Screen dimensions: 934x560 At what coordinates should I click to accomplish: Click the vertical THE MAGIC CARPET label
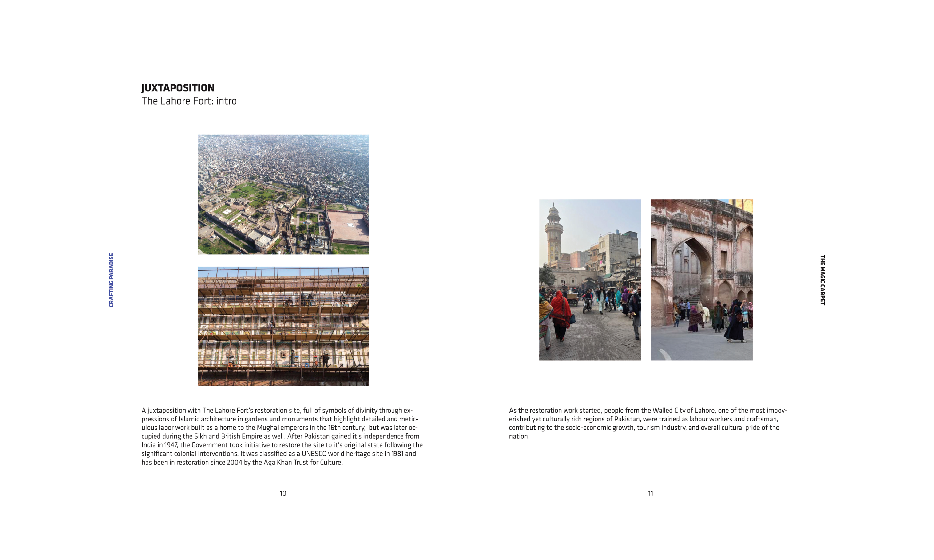click(x=822, y=280)
